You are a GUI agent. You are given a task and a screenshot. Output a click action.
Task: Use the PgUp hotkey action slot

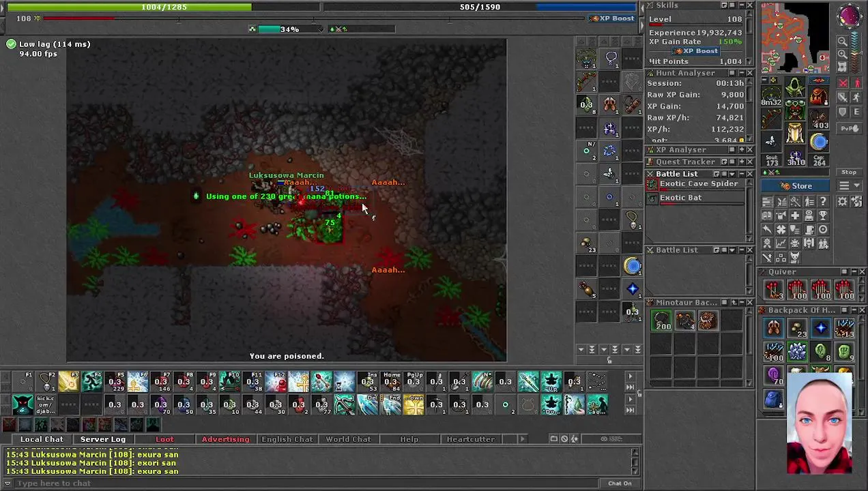click(x=414, y=382)
